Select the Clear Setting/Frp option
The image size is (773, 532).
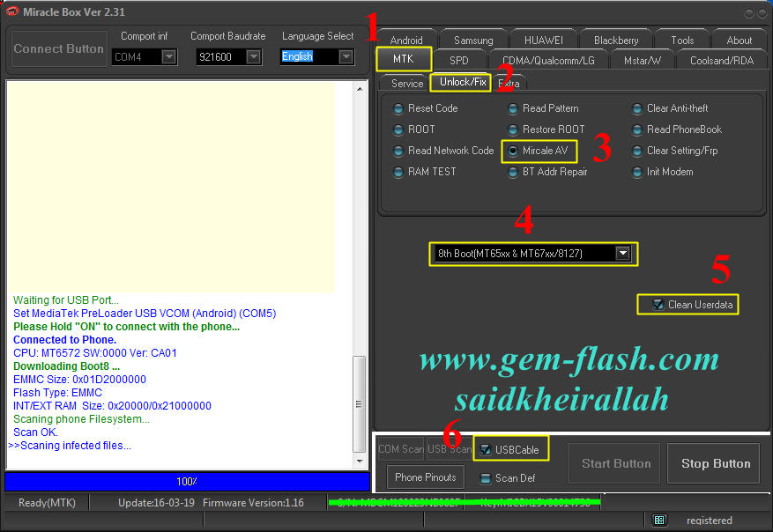pos(675,151)
